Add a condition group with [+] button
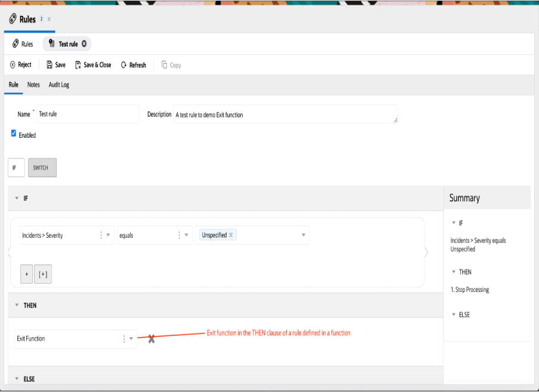The height and width of the screenshot is (392, 539). point(43,274)
